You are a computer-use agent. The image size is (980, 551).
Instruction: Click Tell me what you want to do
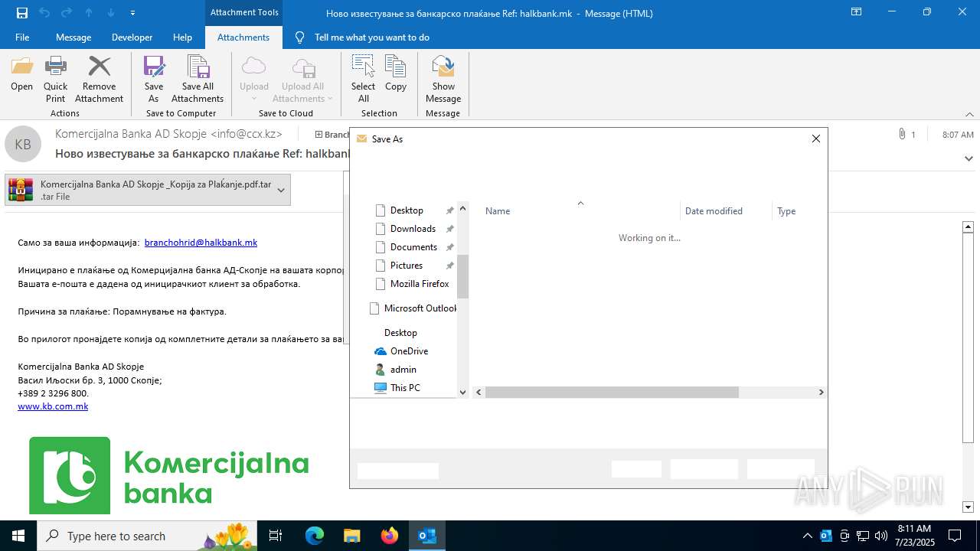coord(371,37)
